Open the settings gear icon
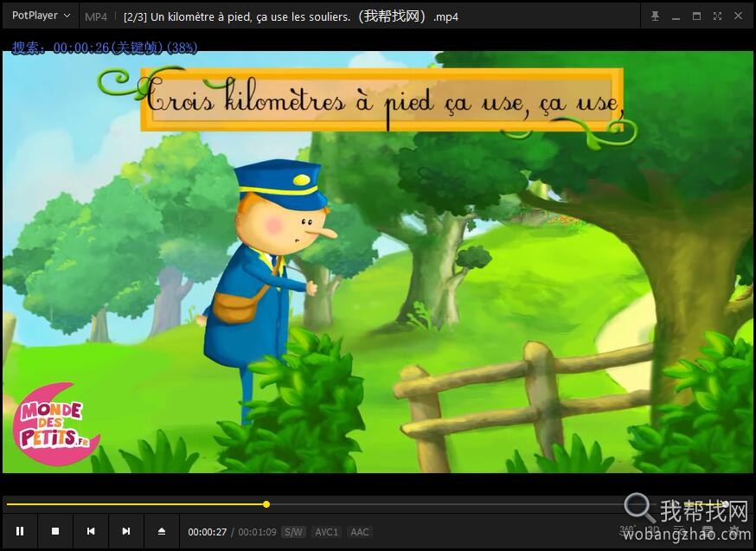The height and width of the screenshot is (551, 756). point(734,531)
